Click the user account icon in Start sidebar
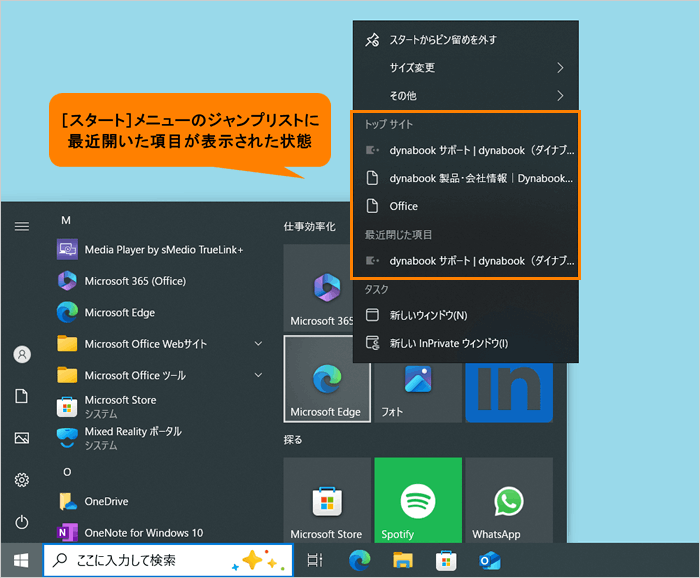 (22, 354)
